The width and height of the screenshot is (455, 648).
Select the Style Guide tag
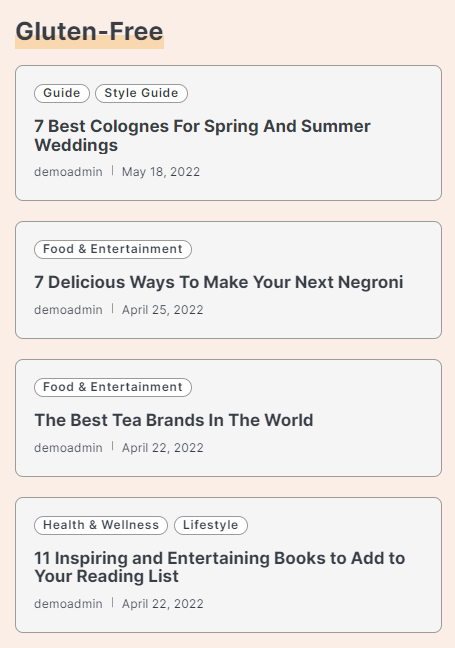[141, 93]
